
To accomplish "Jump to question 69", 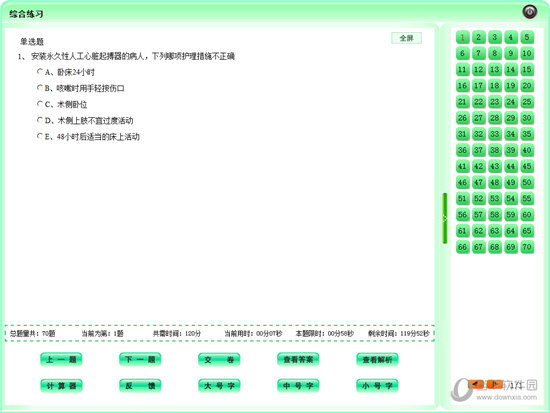I will pos(511,247).
